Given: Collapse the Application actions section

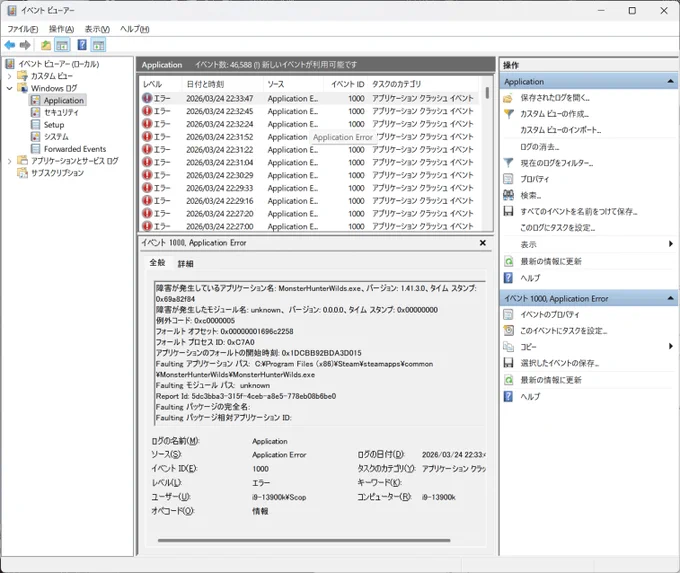Looking at the screenshot, I should click(x=670, y=81).
